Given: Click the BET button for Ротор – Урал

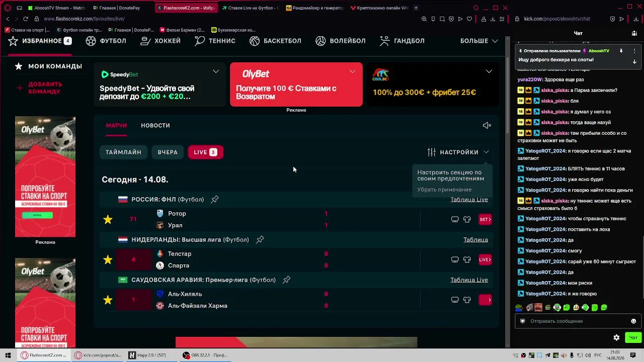Looking at the screenshot, I should [x=485, y=219].
